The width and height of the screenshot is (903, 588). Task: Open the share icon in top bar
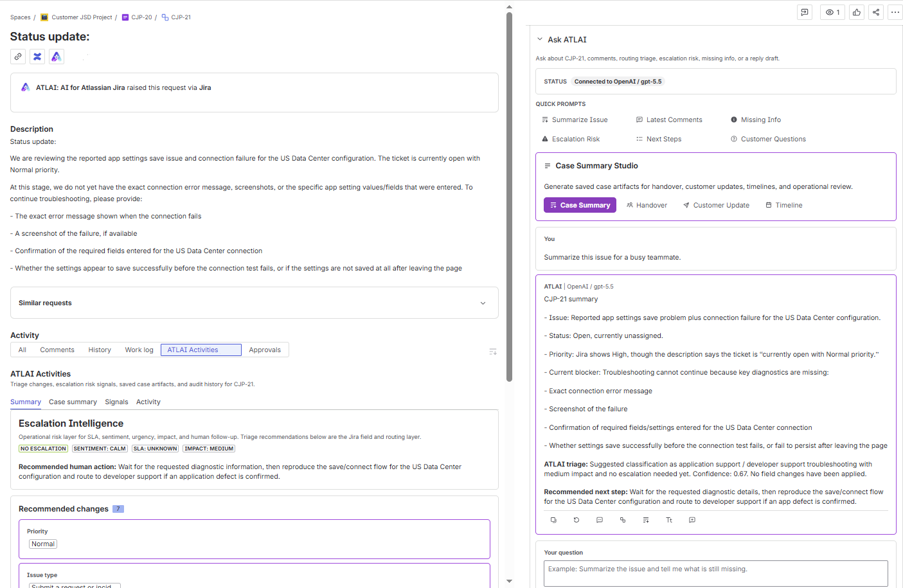pyautogui.click(x=876, y=12)
